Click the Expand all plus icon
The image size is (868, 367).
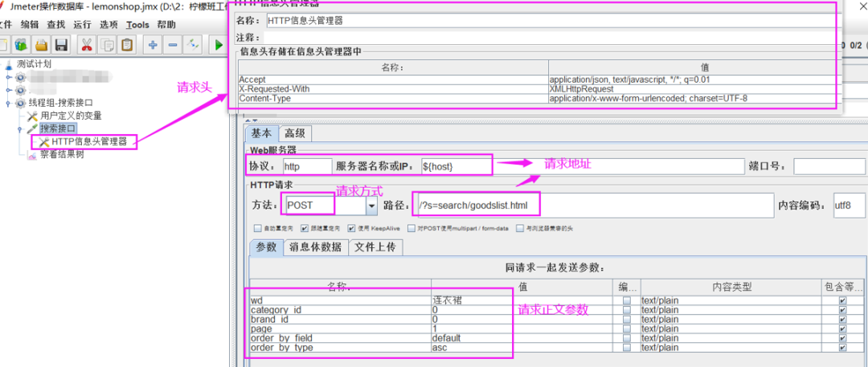point(153,44)
